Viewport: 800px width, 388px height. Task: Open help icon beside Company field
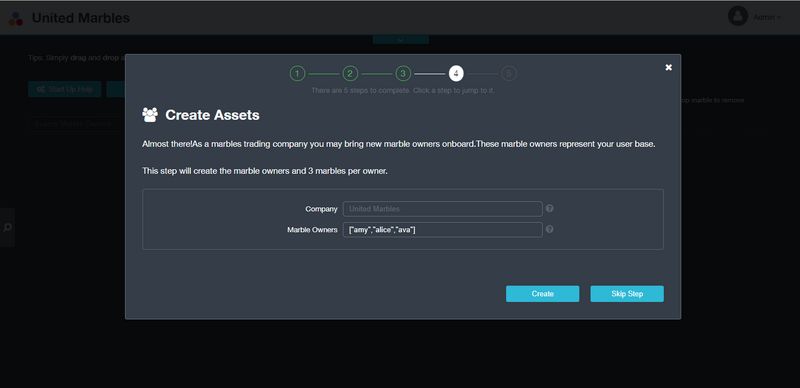point(549,208)
